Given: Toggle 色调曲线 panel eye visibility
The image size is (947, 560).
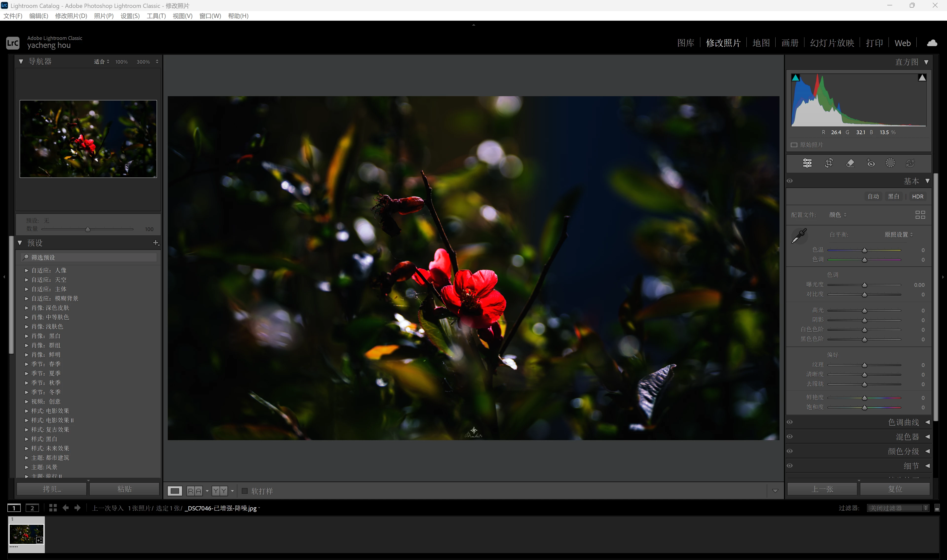Looking at the screenshot, I should click(790, 422).
